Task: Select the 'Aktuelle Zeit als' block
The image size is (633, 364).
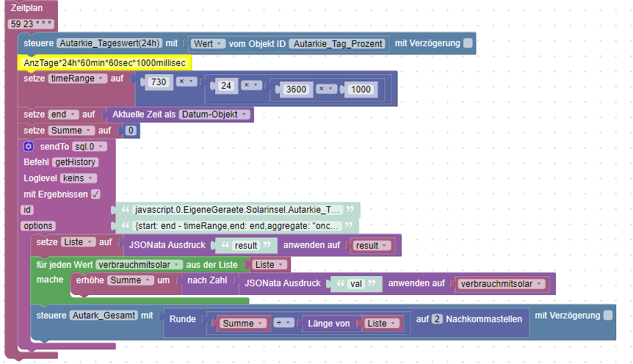Action: (x=144, y=114)
